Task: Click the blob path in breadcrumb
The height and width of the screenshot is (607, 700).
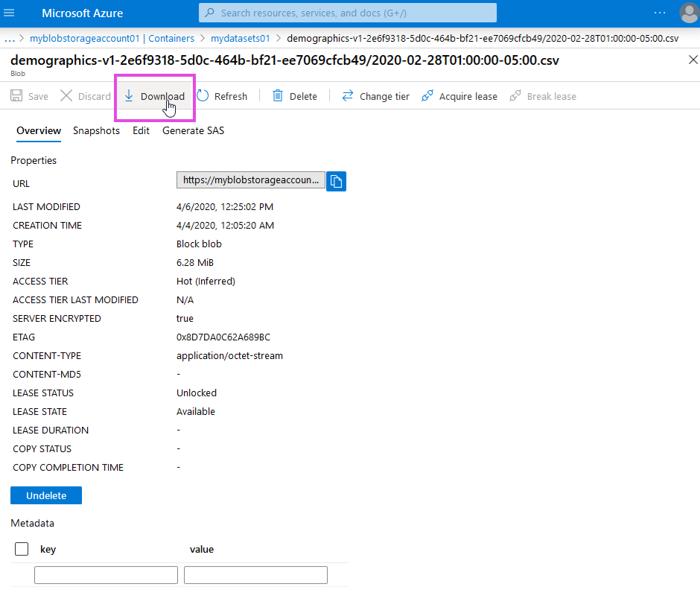Action: pos(483,39)
